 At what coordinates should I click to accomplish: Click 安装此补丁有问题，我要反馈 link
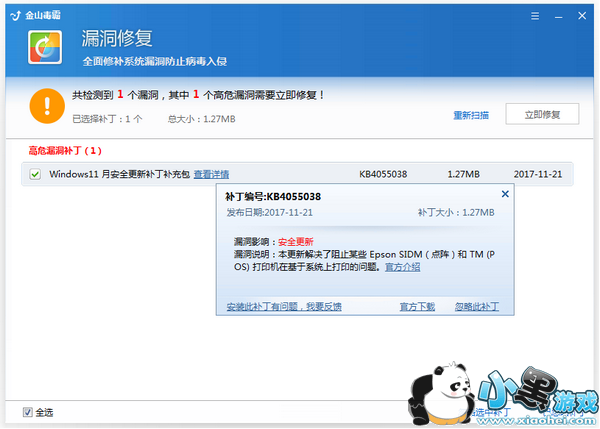[284, 307]
